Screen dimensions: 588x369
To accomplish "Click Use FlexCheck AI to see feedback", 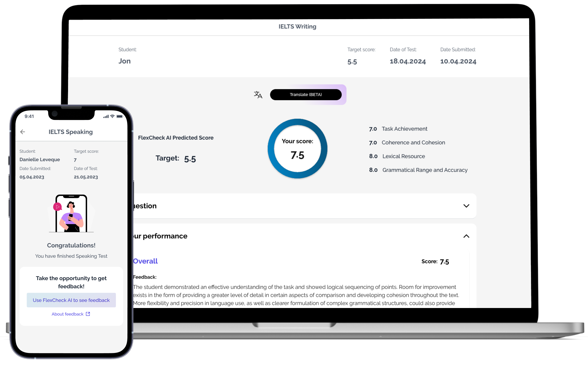I will [71, 300].
